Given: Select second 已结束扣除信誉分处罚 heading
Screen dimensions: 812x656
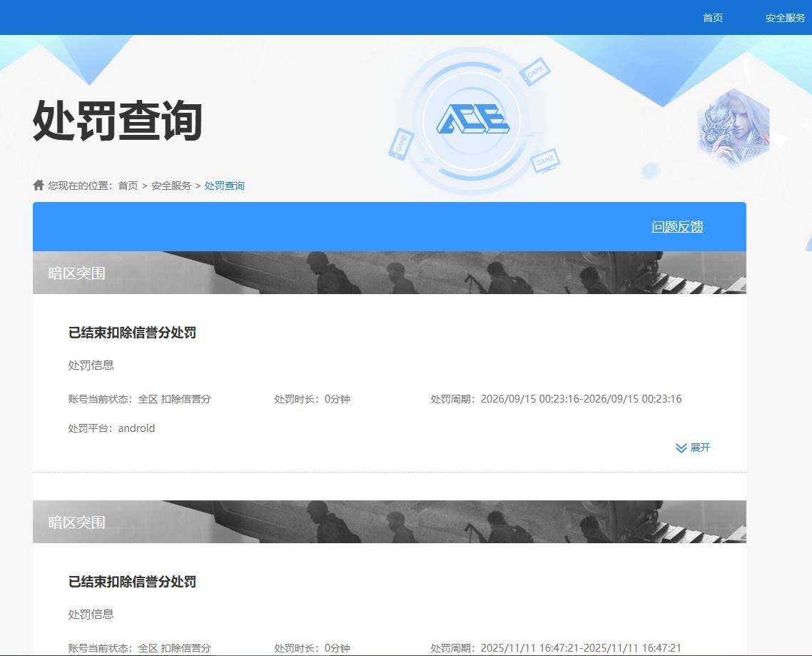Looking at the screenshot, I should click(132, 582).
